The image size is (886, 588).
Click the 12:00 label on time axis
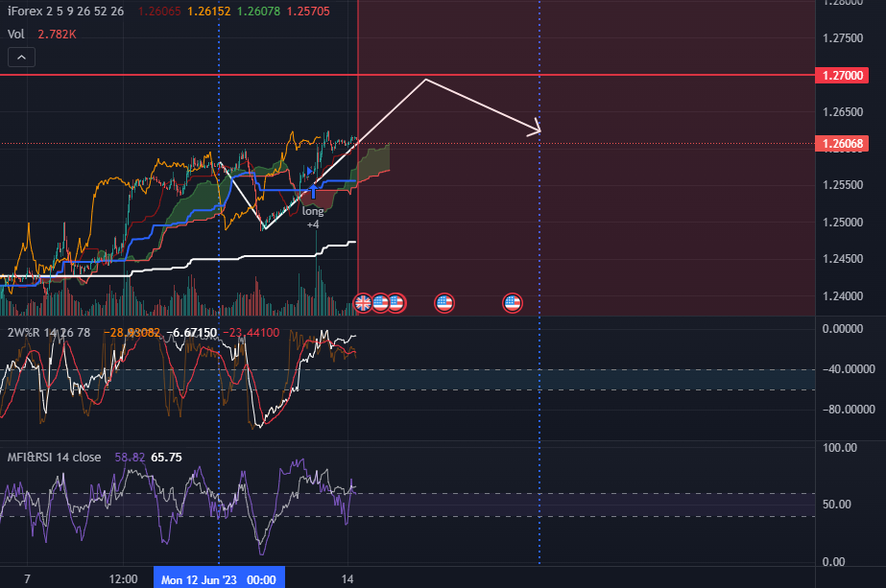(x=123, y=579)
